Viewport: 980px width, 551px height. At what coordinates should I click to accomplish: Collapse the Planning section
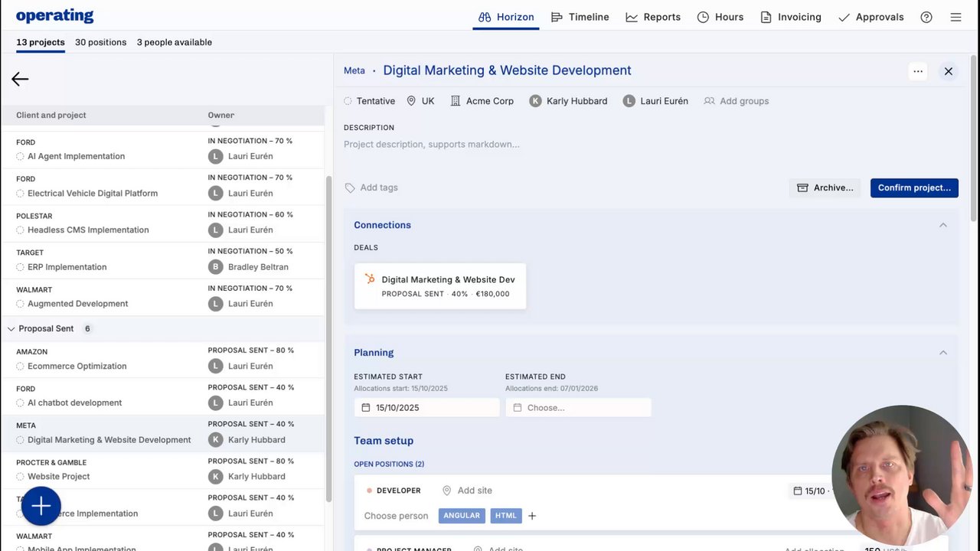(943, 353)
